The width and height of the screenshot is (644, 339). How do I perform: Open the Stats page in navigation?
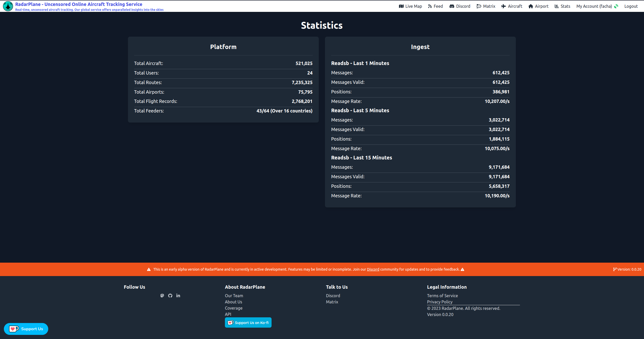pos(563,6)
